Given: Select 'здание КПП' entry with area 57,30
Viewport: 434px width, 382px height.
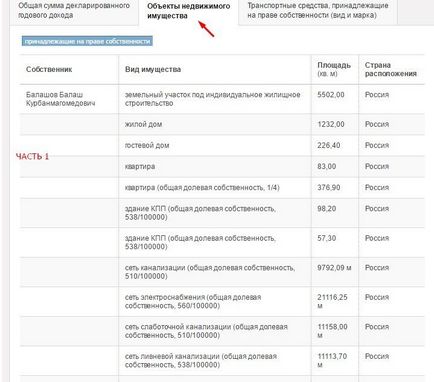Looking at the screenshot, I should click(200, 242).
